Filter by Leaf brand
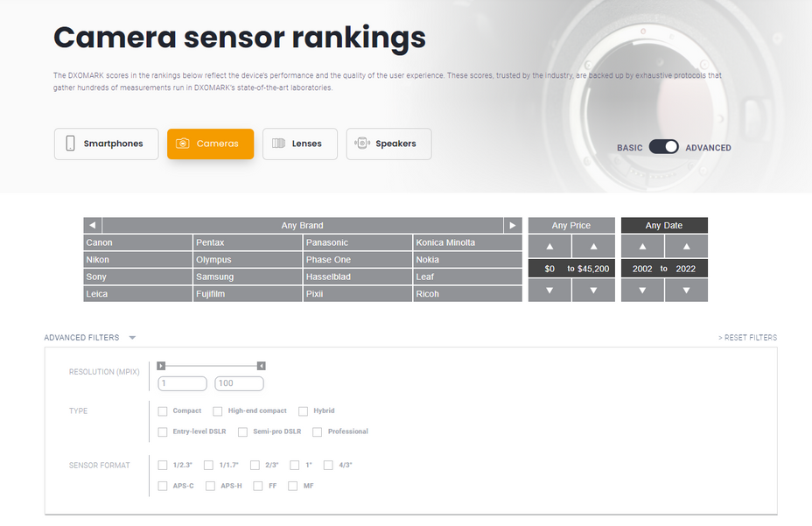The height and width of the screenshot is (526, 812). pyautogui.click(x=467, y=277)
